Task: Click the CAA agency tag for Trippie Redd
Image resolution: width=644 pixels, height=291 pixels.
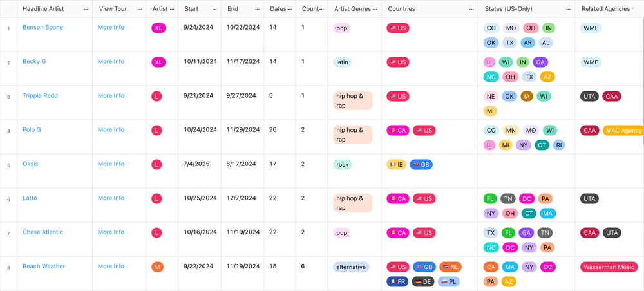Action: 612,97
